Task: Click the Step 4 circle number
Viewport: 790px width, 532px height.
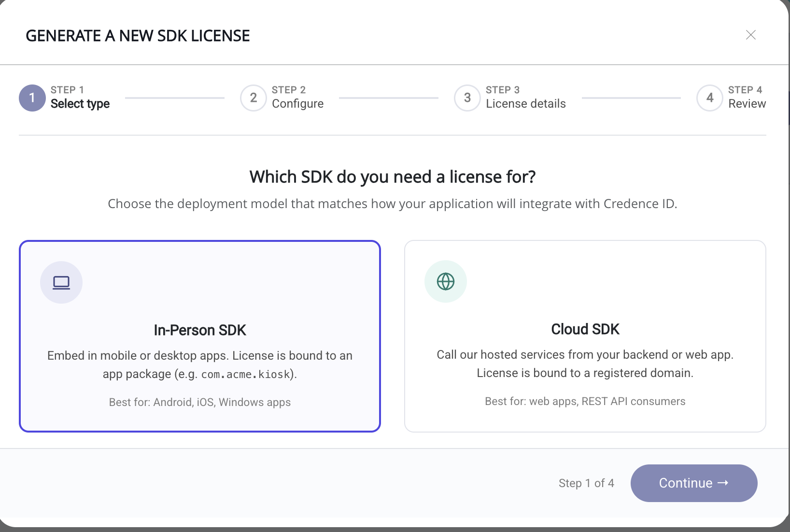Action: click(x=710, y=98)
